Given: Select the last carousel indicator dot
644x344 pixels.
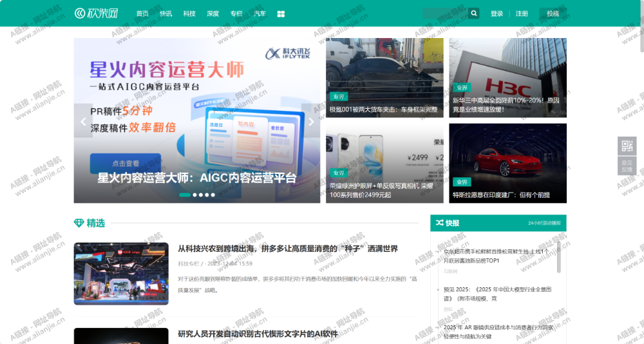Looking at the screenshot, I should tap(213, 195).
